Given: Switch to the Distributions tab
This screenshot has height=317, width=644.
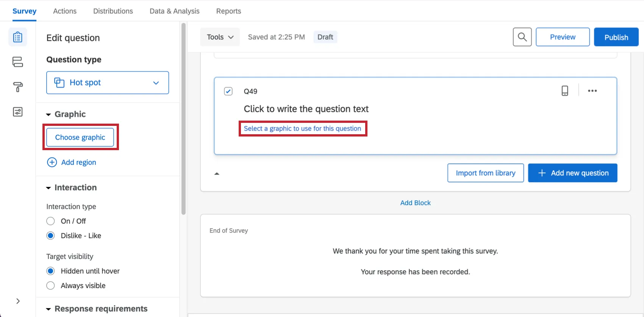Looking at the screenshot, I should pyautogui.click(x=113, y=11).
